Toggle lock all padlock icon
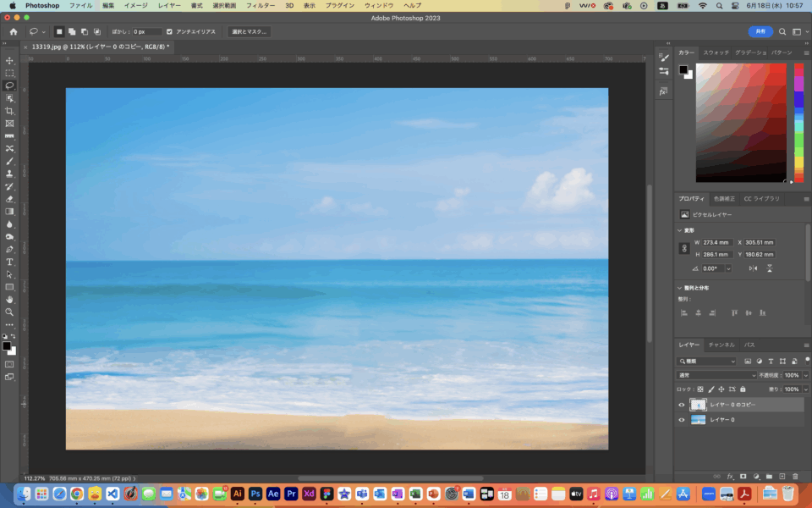The width and height of the screenshot is (812, 508). (743, 389)
